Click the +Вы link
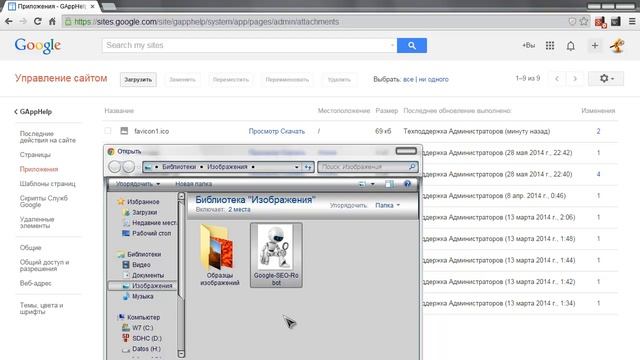 tap(528, 45)
